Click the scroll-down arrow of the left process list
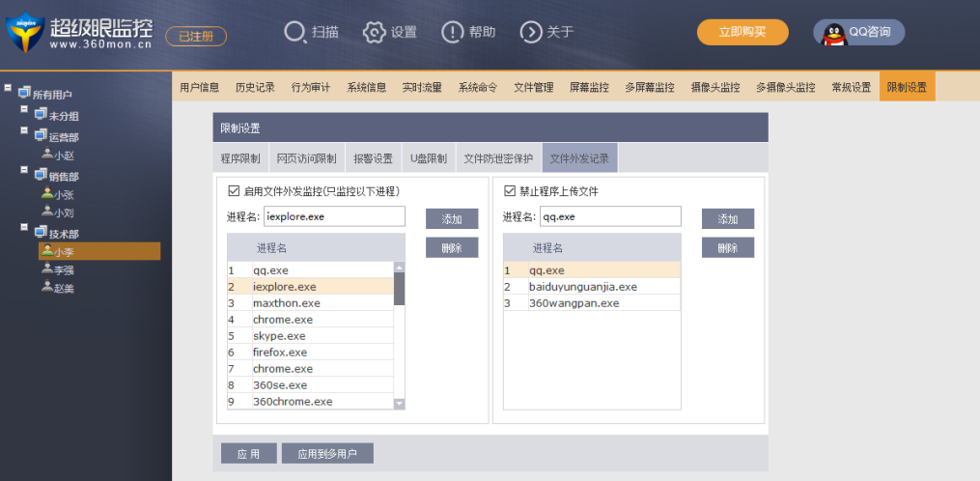Image resolution: width=980 pixels, height=481 pixels. tap(399, 403)
